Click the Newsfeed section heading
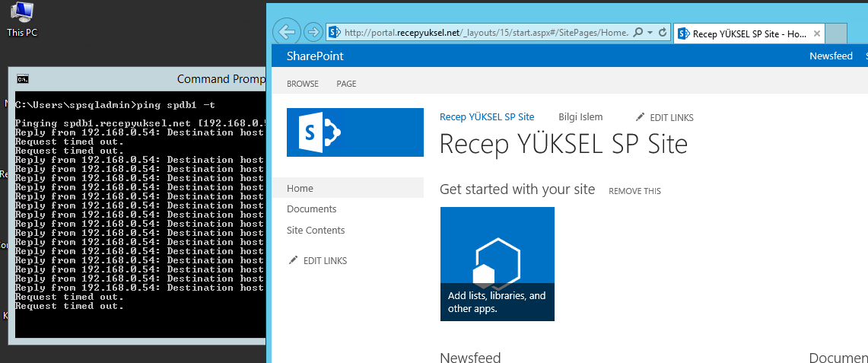The image size is (868, 363). point(470,356)
